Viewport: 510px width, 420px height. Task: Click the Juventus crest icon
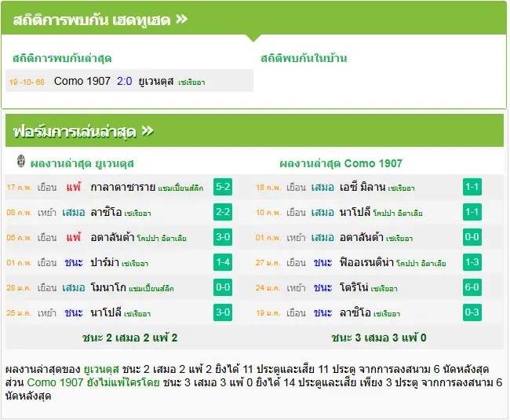click(x=21, y=162)
